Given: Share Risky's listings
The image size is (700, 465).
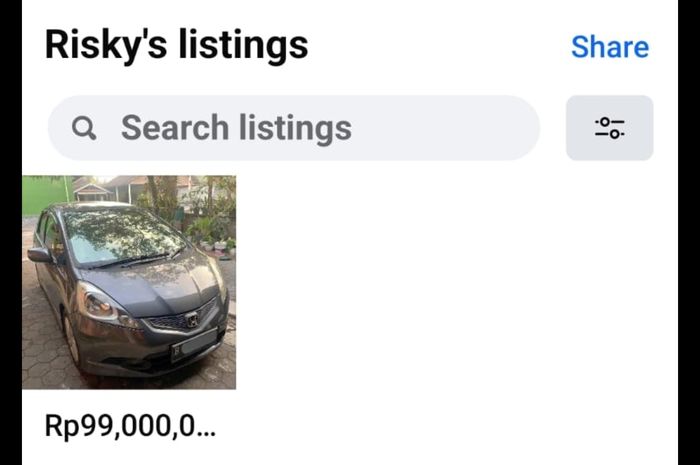Looking at the screenshot, I should (609, 47).
